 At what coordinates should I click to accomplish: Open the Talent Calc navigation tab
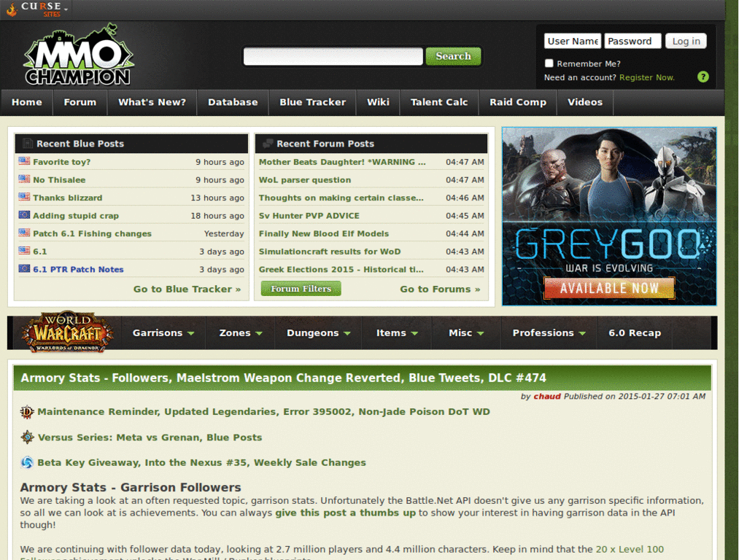pos(438,102)
